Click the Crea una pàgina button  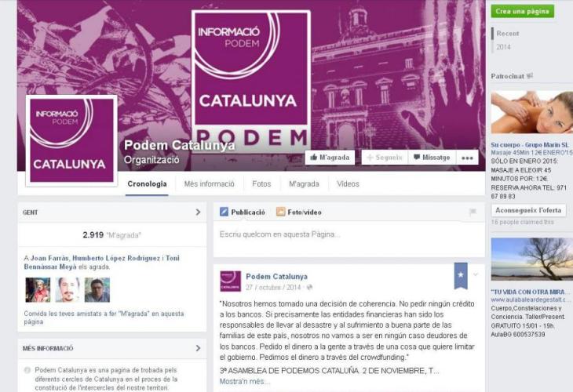(522, 11)
